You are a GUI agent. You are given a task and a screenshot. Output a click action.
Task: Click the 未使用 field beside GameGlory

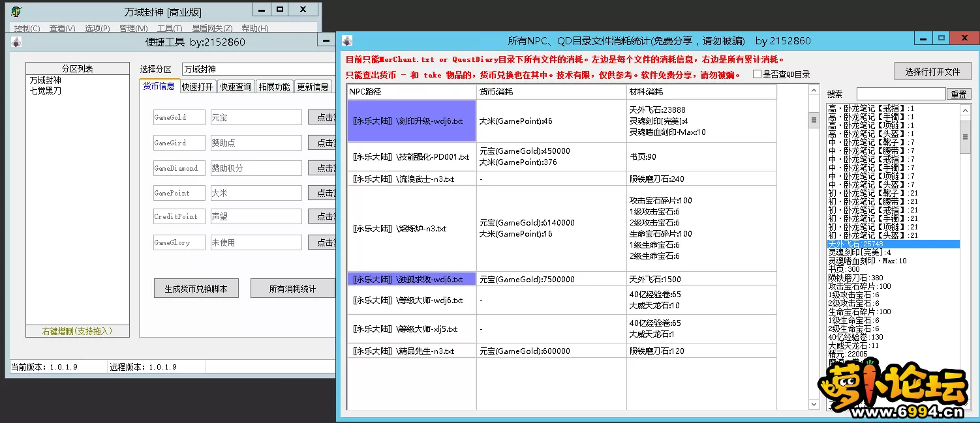[256, 242]
